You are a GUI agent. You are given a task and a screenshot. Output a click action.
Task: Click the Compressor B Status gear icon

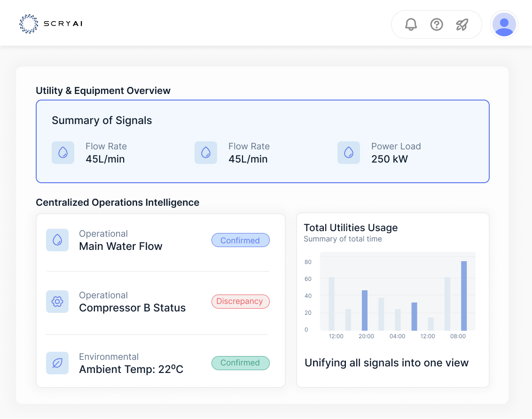(x=57, y=302)
